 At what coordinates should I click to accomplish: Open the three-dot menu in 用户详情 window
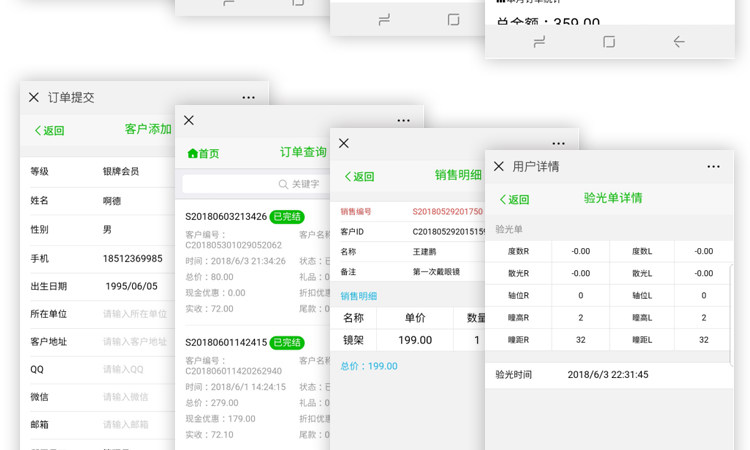pyautogui.click(x=713, y=166)
